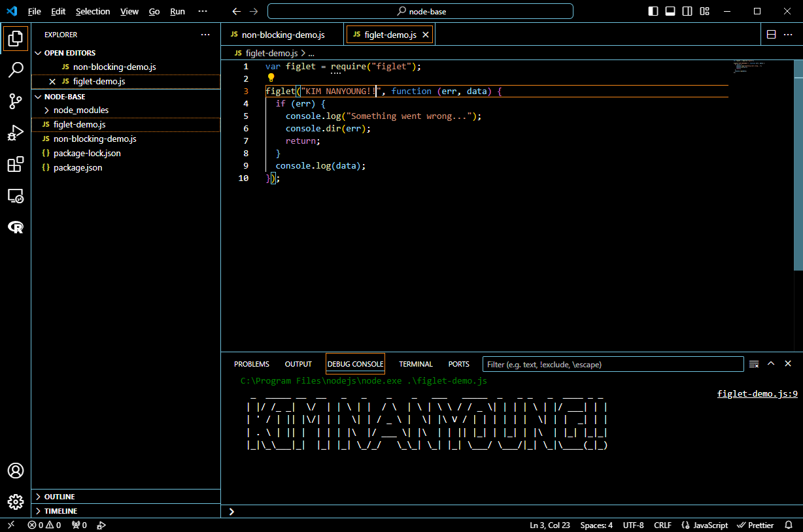The width and height of the screenshot is (803, 532).
Task: Open the remote window status bar icon
Action: (x=11, y=525)
